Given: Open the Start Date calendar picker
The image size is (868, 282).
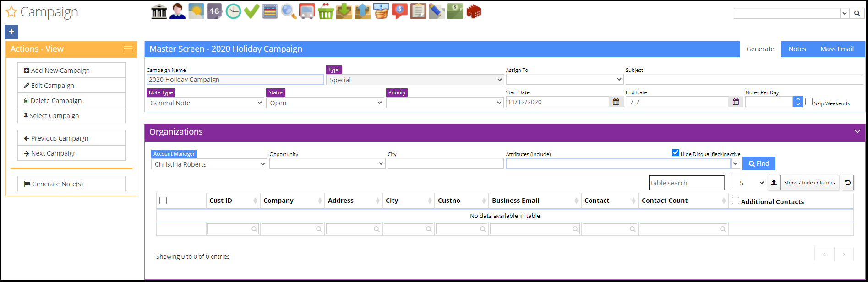Looking at the screenshot, I should click(x=616, y=102).
